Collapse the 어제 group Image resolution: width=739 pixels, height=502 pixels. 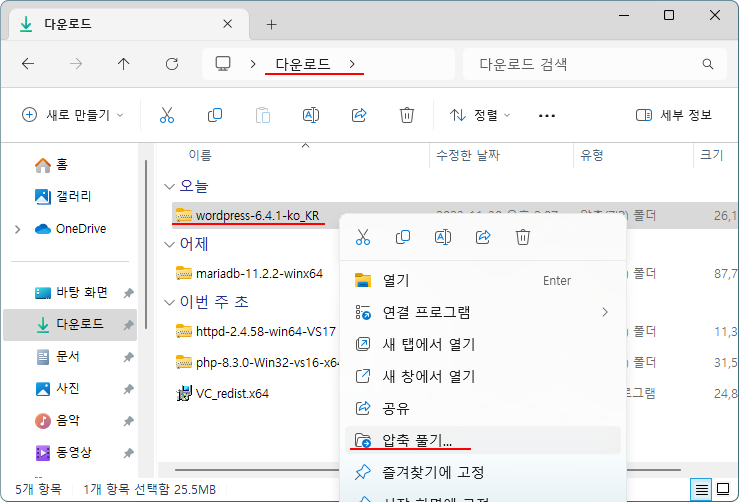169,245
